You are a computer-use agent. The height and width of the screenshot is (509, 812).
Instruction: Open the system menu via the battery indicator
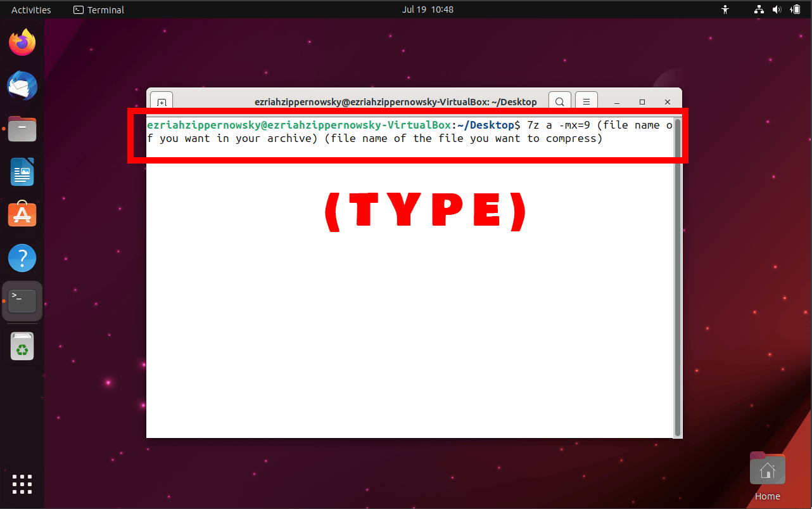tap(796, 10)
